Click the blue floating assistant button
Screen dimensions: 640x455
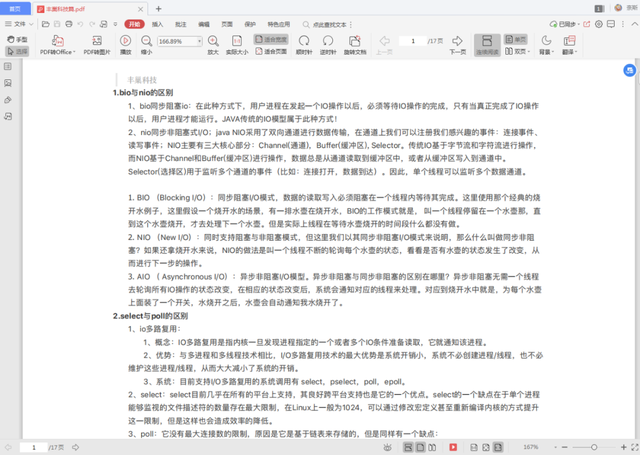(x=629, y=70)
